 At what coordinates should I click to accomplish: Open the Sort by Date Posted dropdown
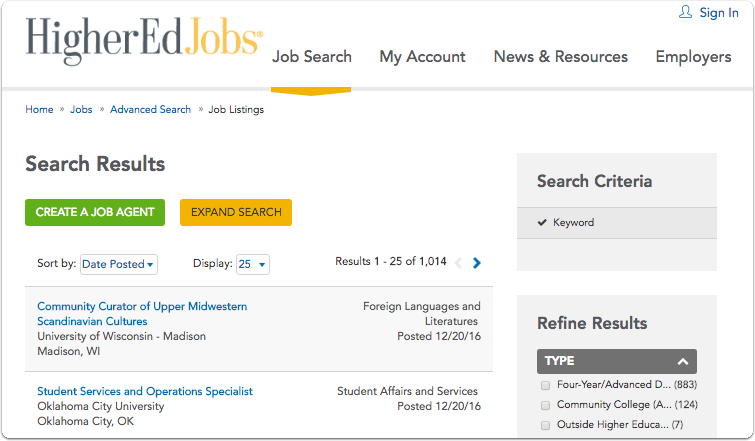pos(118,264)
